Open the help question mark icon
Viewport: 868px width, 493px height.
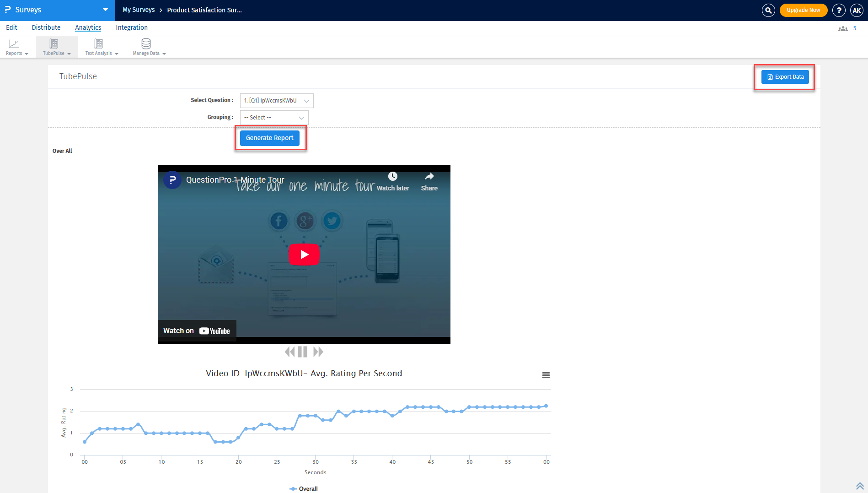(839, 10)
